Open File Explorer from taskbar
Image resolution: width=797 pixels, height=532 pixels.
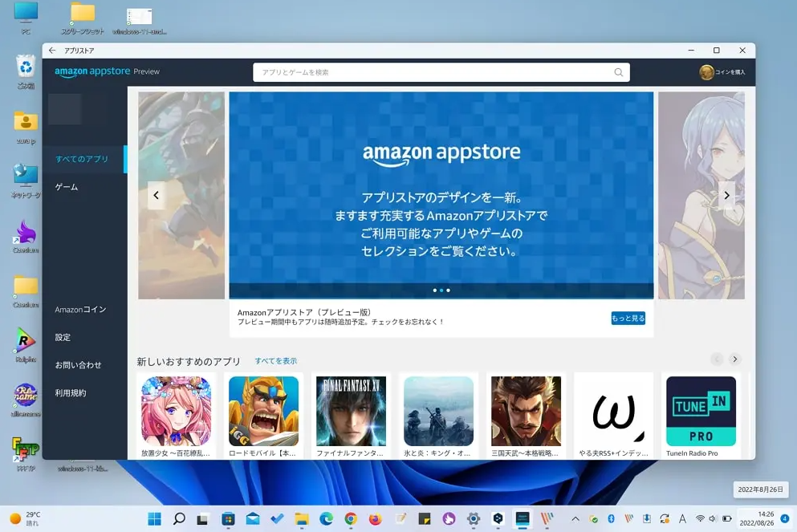302,519
